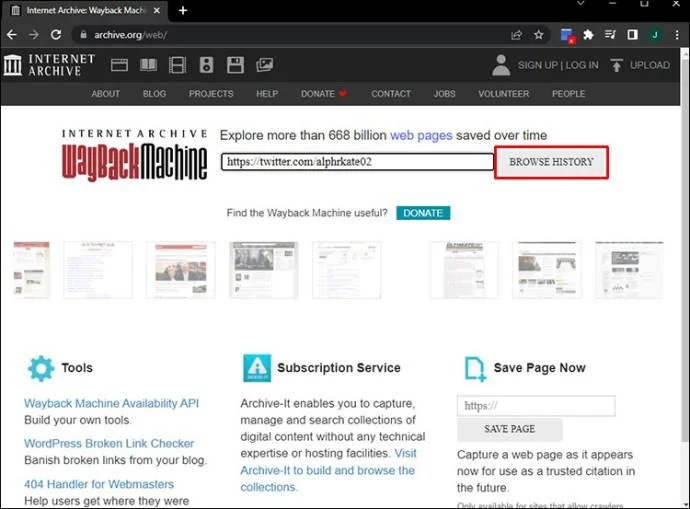The height and width of the screenshot is (509, 690).
Task: Click the Internet Archive logo
Action: pyautogui.click(x=49, y=65)
